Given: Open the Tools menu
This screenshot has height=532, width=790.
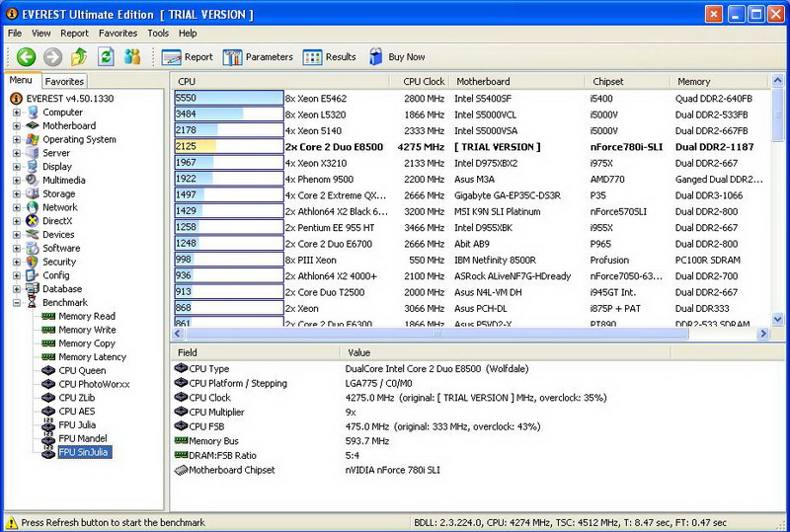Looking at the screenshot, I should [158, 33].
